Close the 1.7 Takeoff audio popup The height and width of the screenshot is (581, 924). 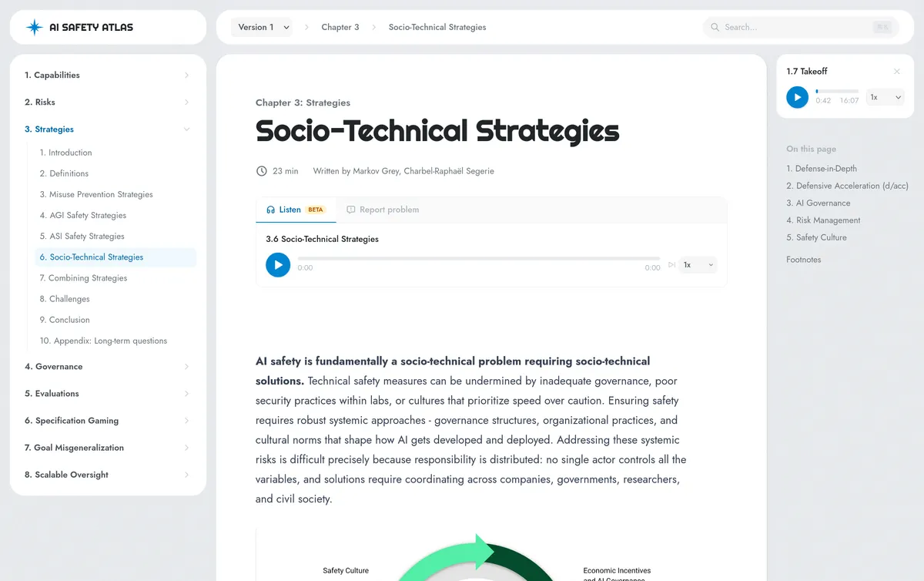pyautogui.click(x=896, y=71)
